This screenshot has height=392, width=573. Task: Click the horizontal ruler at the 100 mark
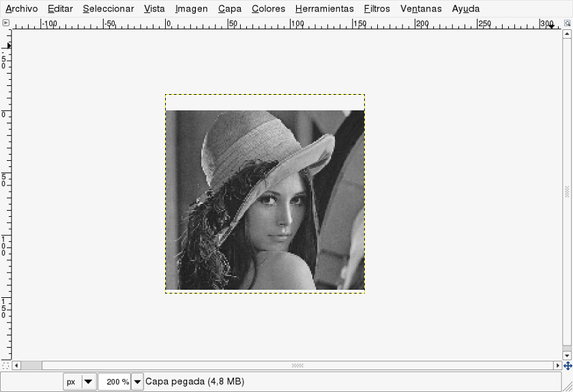[297, 24]
